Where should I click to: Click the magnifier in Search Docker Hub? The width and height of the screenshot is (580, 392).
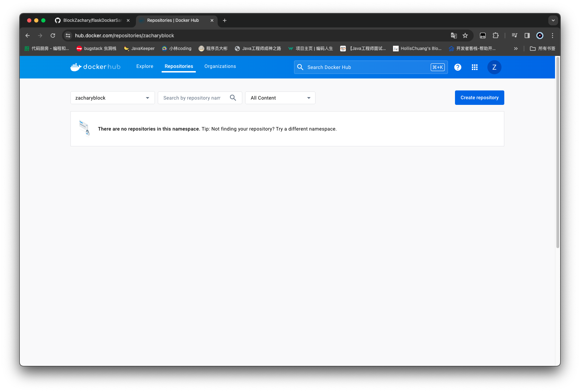tap(300, 67)
